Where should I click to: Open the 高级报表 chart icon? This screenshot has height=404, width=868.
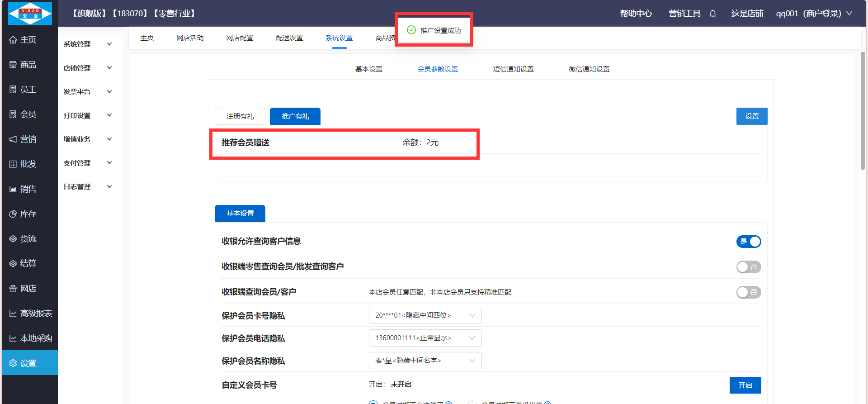point(13,314)
